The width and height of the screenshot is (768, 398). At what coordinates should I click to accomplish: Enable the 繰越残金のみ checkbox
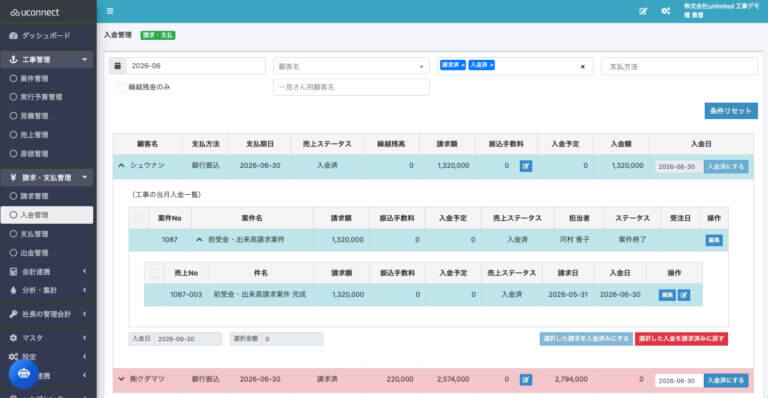[x=121, y=87]
